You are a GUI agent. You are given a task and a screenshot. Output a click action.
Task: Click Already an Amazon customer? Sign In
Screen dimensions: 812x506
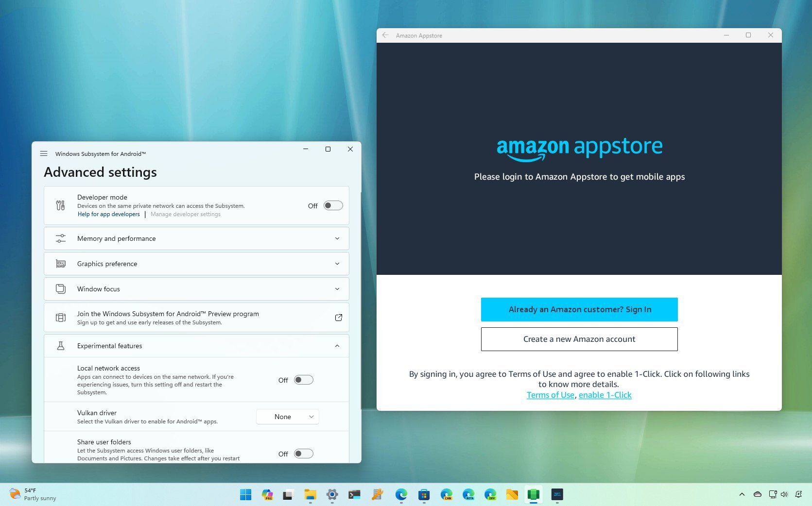coord(579,309)
